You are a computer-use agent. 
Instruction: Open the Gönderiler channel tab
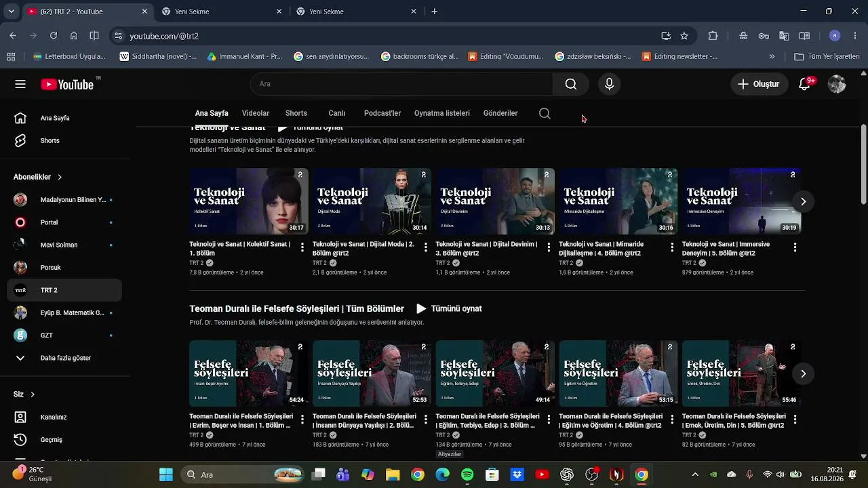coord(500,113)
